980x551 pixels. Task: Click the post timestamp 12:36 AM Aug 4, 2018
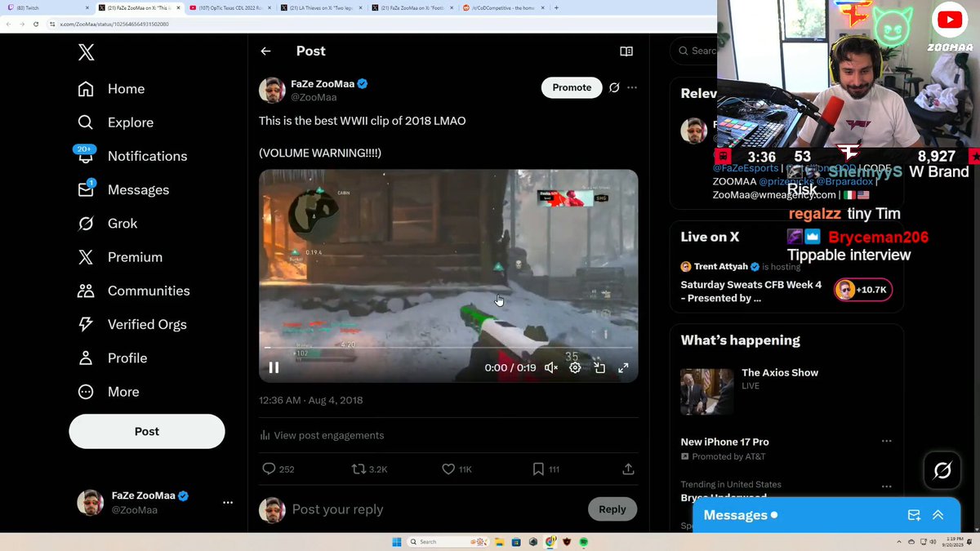click(x=311, y=400)
